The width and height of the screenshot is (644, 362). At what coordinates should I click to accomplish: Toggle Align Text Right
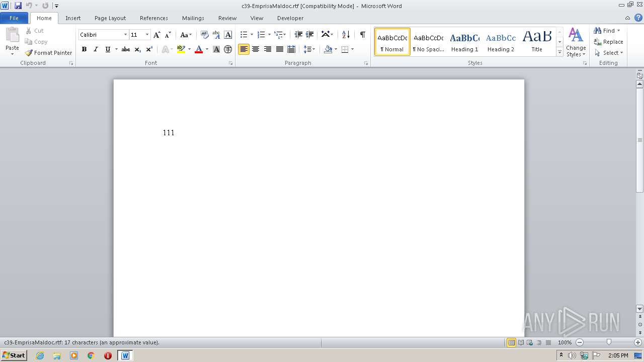tap(268, 49)
